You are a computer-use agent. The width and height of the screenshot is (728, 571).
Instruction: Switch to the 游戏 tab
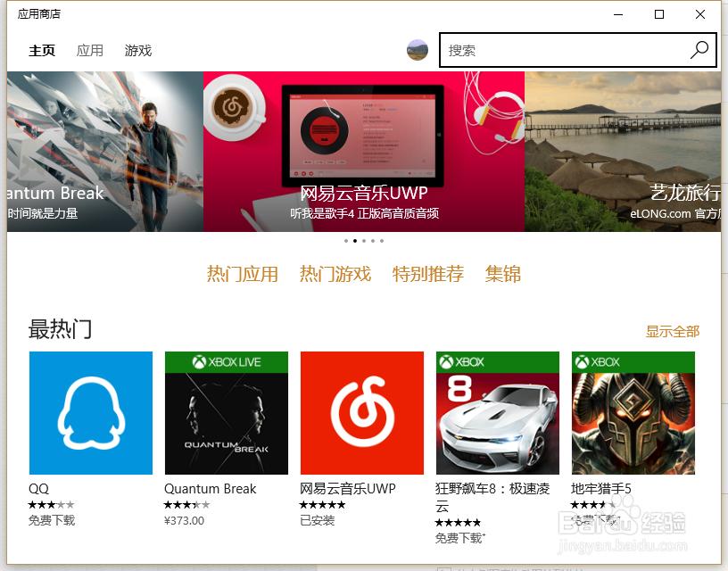click(138, 50)
